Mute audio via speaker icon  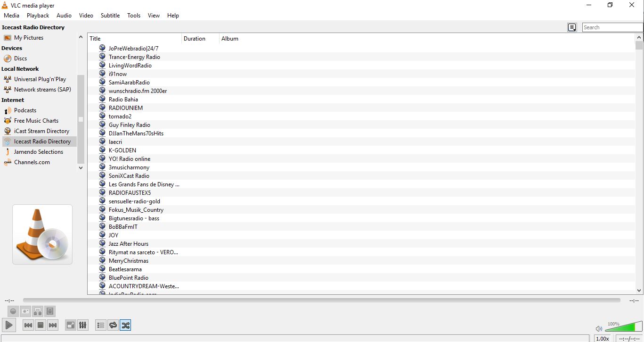599,328
